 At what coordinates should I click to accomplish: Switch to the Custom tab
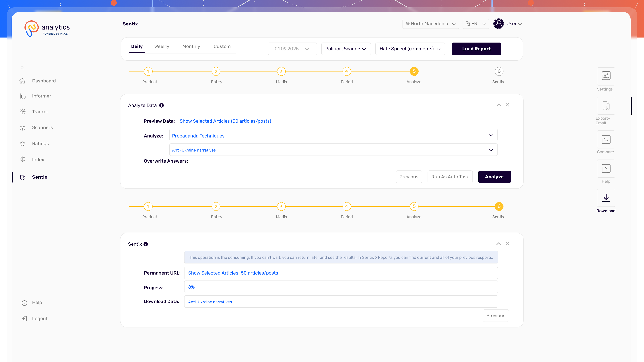[222, 46]
